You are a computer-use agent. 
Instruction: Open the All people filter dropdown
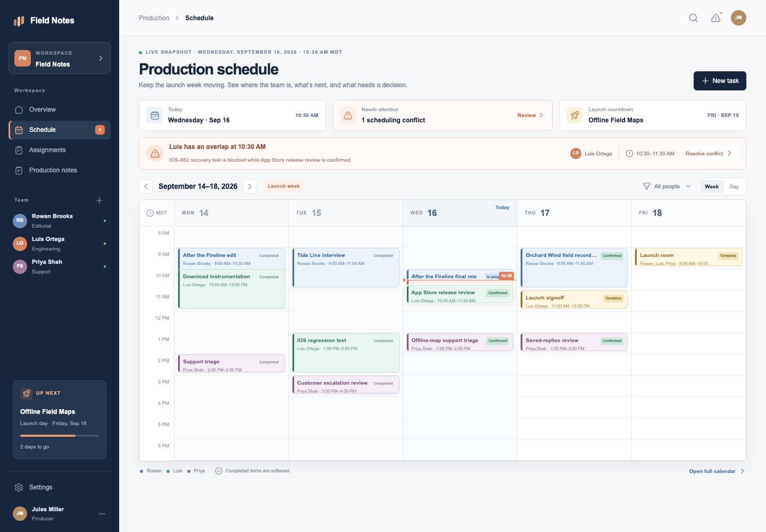(667, 187)
